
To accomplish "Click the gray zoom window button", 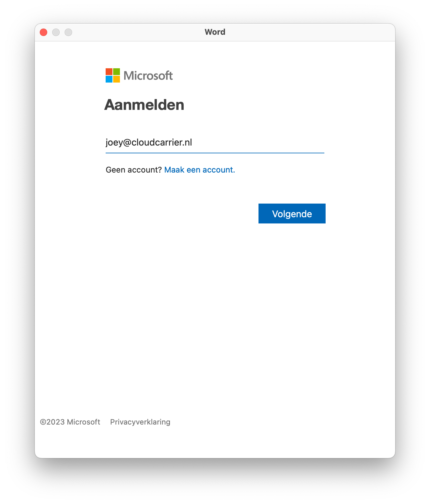I will 68,32.
